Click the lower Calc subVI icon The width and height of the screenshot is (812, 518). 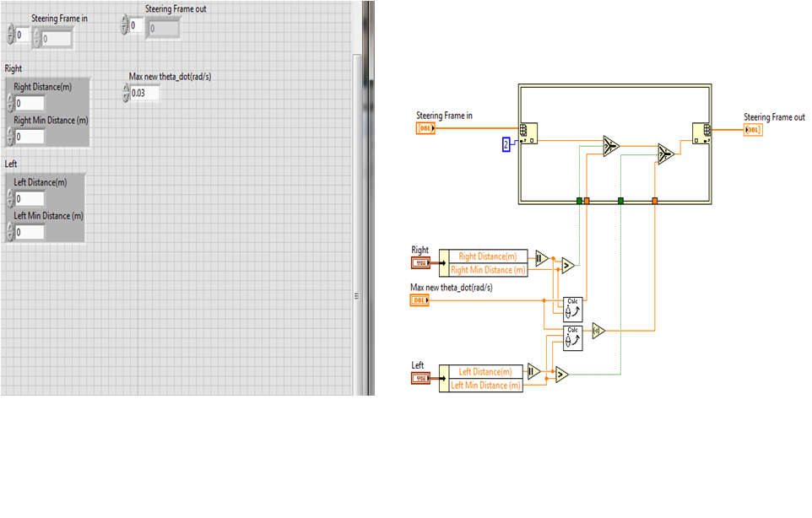(572, 337)
